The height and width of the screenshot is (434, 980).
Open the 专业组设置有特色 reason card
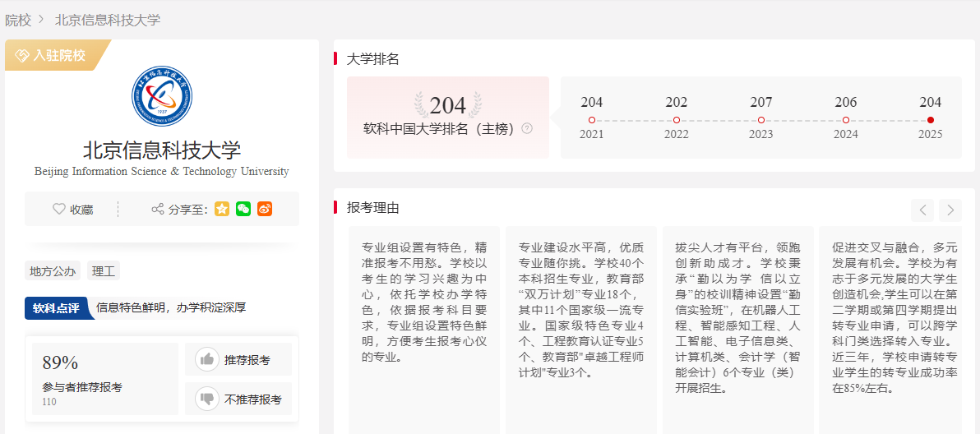tap(424, 330)
